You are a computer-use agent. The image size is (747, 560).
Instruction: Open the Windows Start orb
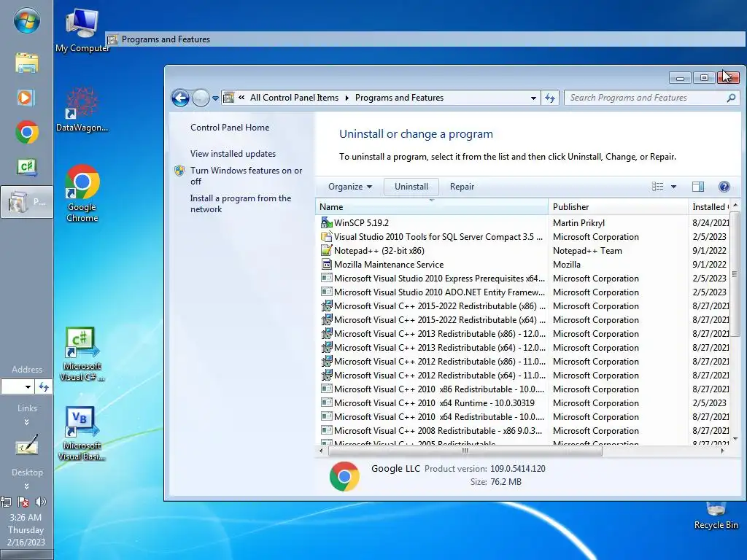click(27, 20)
